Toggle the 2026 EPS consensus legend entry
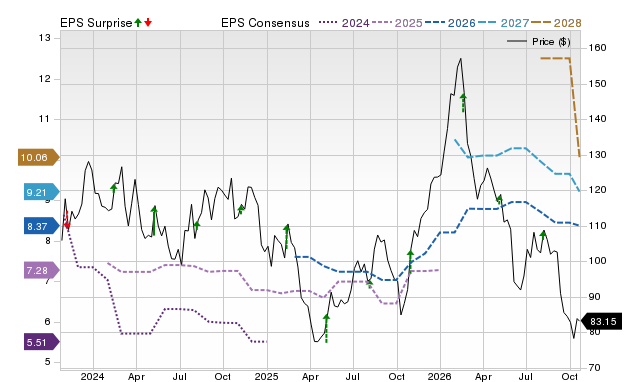This screenshot has width=640, height=382. [450, 23]
